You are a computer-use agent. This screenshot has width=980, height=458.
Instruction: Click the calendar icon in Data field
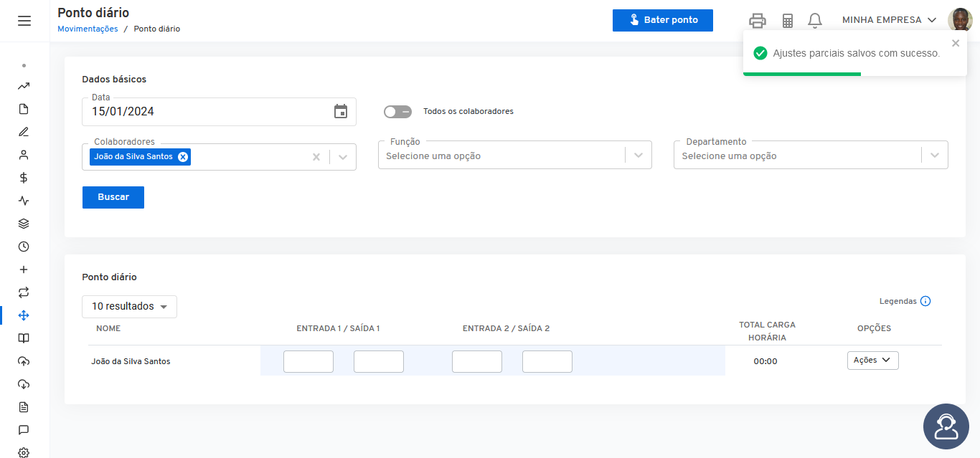coord(341,111)
